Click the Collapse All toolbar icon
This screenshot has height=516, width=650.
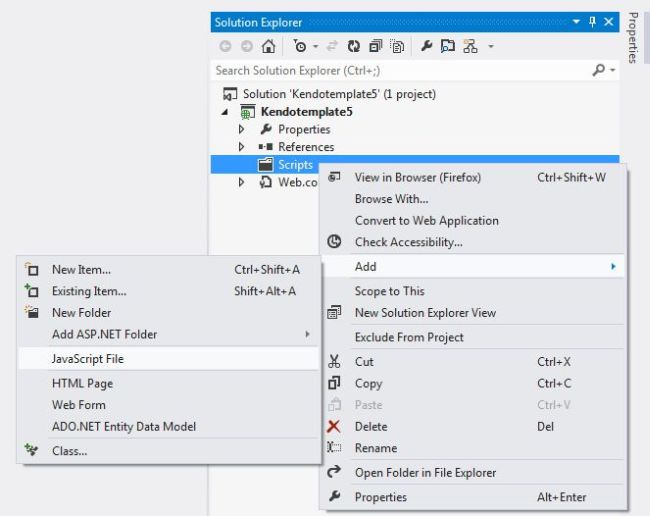tap(376, 46)
